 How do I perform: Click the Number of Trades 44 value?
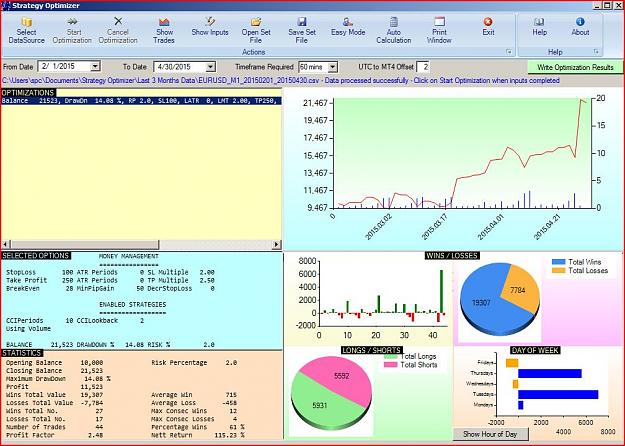(99, 427)
